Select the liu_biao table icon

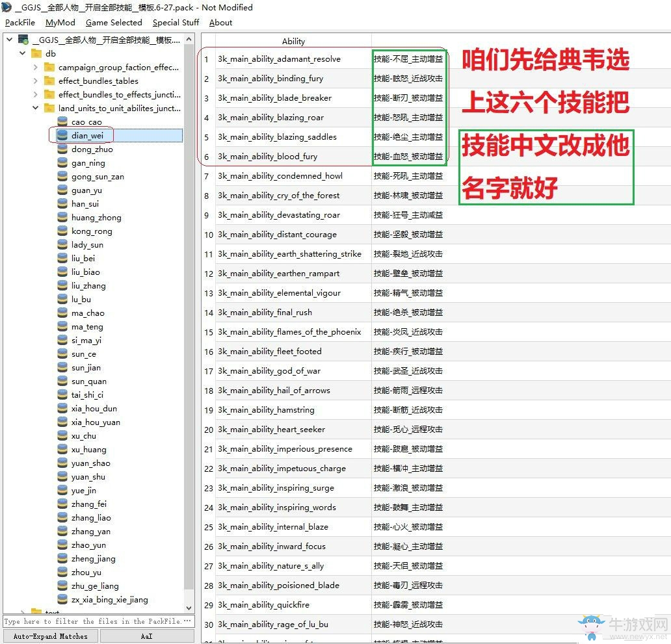(62, 272)
